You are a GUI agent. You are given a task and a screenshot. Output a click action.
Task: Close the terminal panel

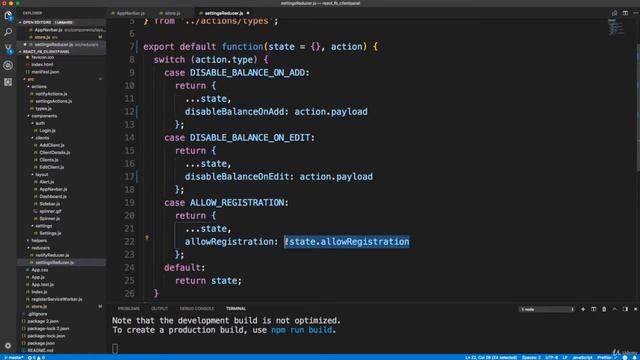coord(636,309)
